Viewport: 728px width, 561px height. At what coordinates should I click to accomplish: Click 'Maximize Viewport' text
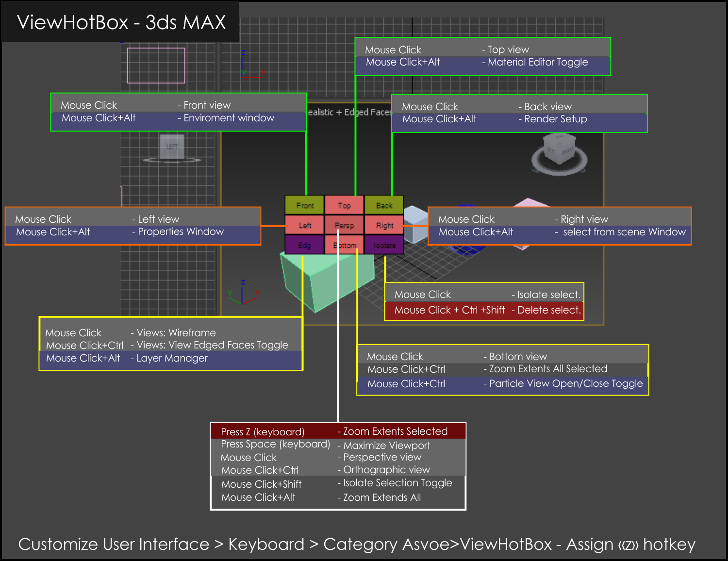click(x=386, y=445)
